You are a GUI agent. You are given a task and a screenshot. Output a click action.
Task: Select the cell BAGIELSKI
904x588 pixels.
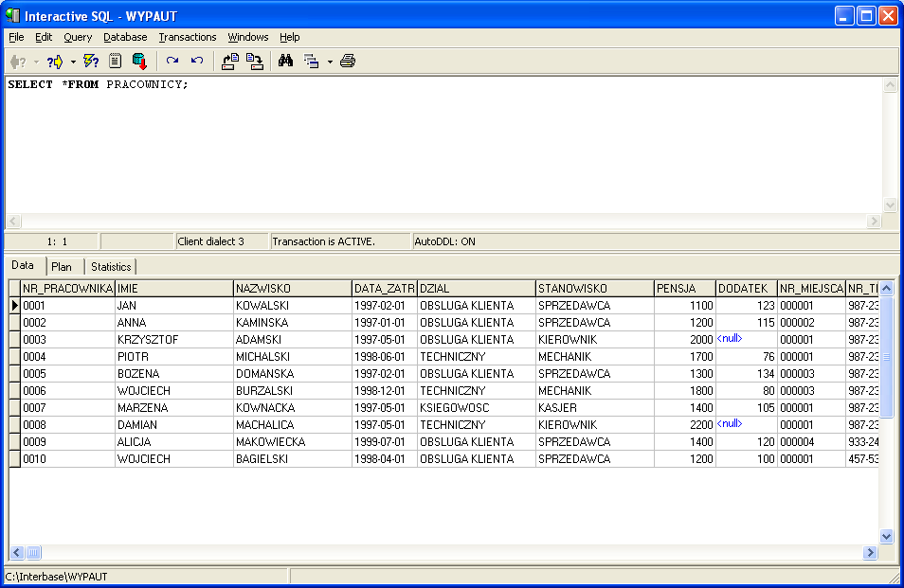click(x=292, y=459)
